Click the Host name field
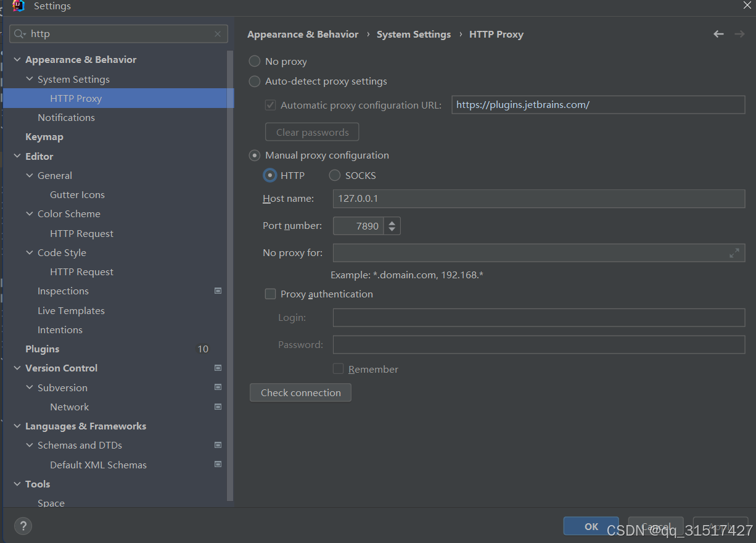 tap(539, 199)
